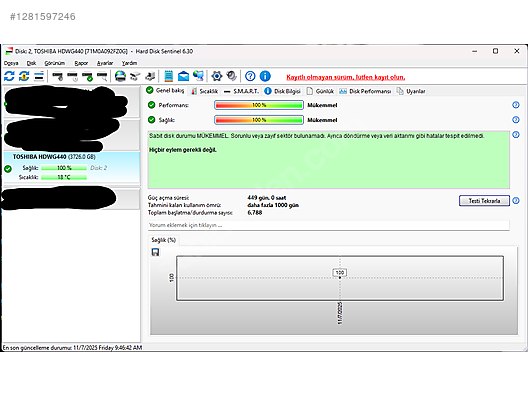Click the three horizontal bars toolbar icon

39,76
